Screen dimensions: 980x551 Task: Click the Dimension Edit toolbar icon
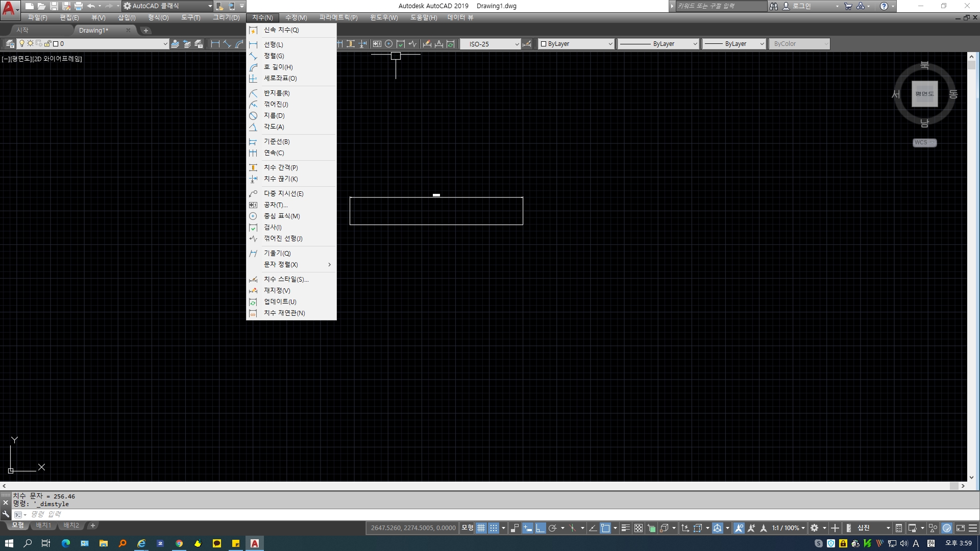click(x=427, y=44)
